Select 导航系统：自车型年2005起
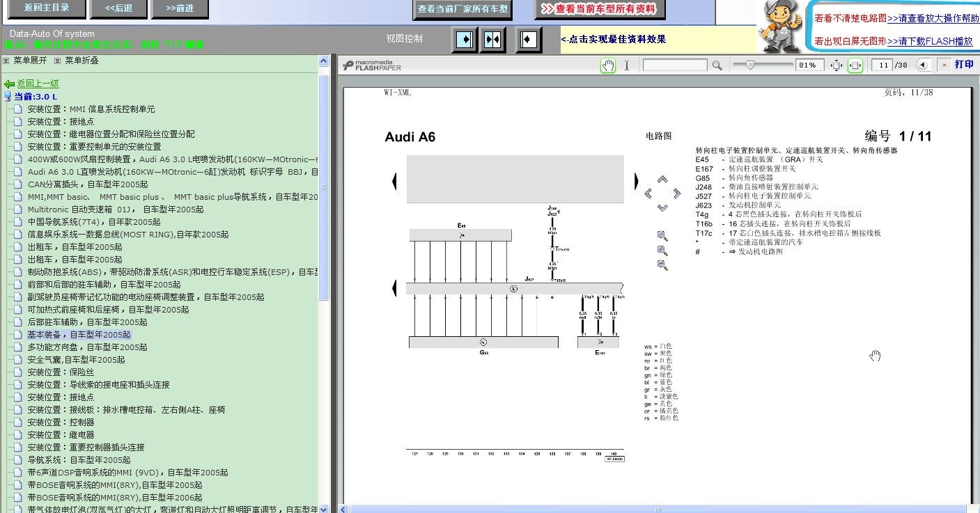 (79, 460)
